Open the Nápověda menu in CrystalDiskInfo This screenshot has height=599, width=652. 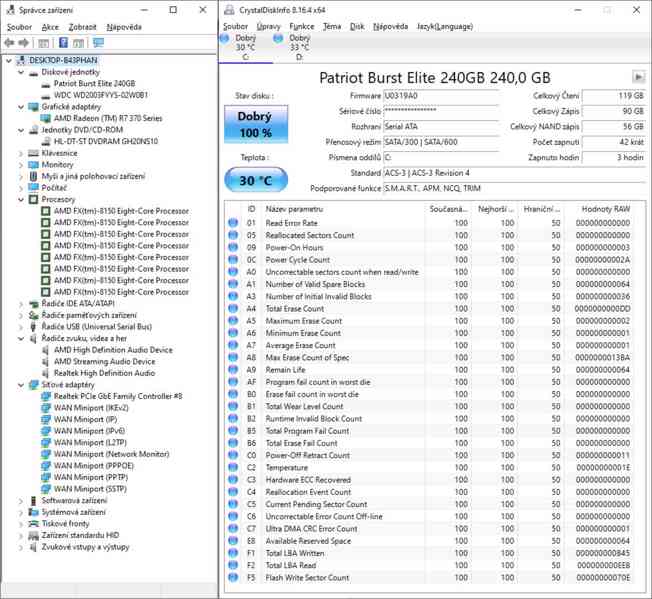pyautogui.click(x=390, y=26)
